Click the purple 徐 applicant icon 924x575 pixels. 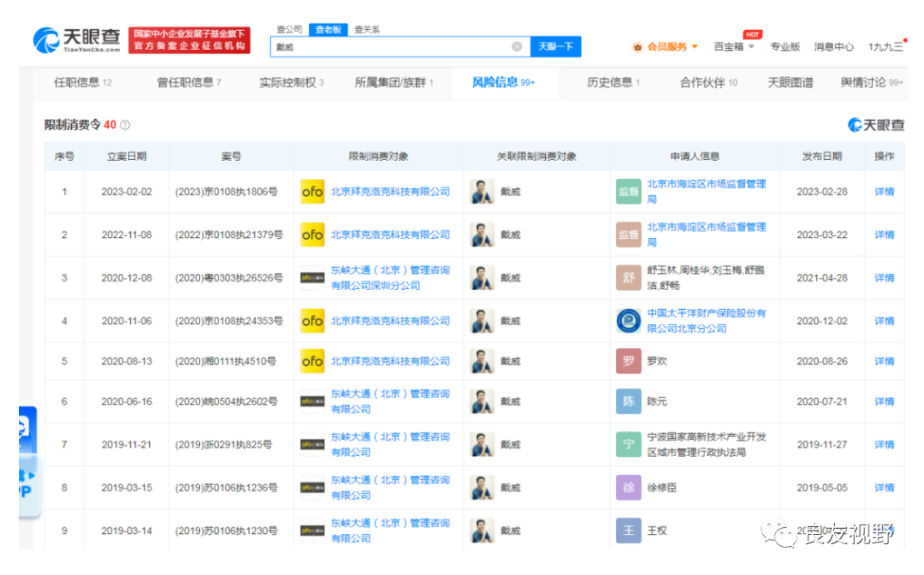pos(629,488)
